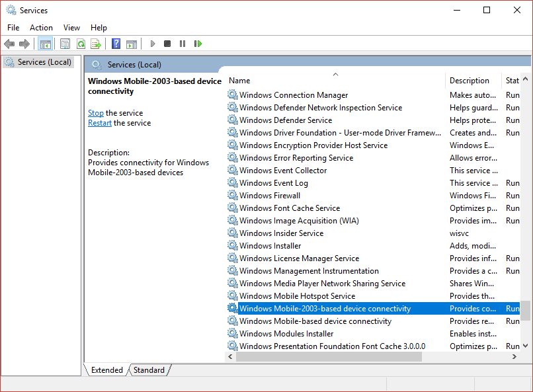Click the Stop the service link
Screen dimensions: 533x392
(95, 113)
